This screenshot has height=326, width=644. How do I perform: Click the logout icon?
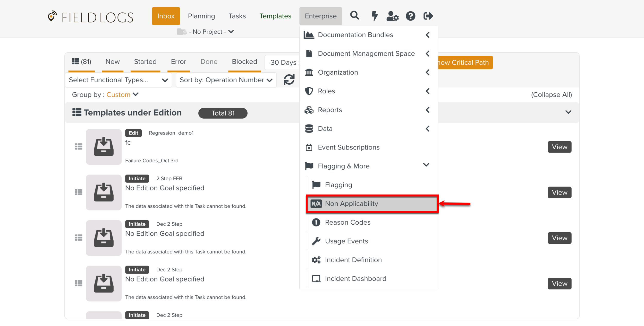coord(428,16)
